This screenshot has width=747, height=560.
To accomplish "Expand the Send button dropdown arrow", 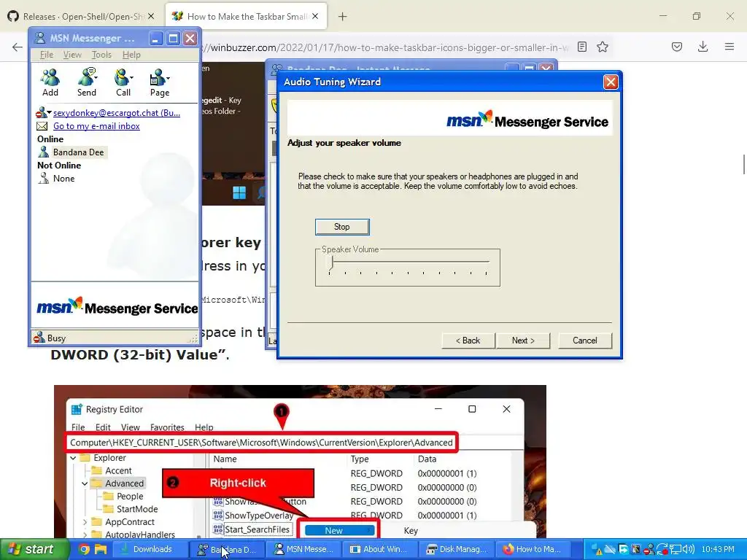I will (x=96, y=77).
